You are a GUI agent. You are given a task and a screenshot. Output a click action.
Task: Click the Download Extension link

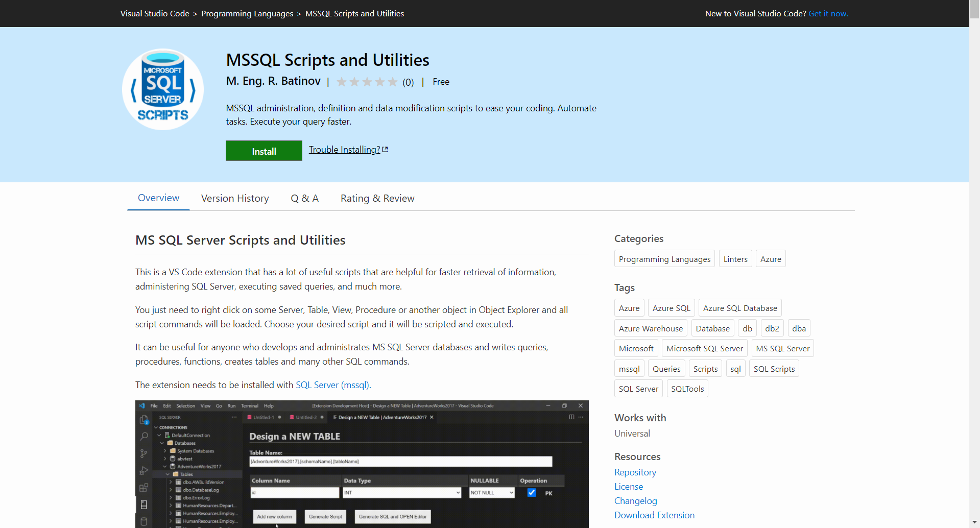tap(654, 515)
